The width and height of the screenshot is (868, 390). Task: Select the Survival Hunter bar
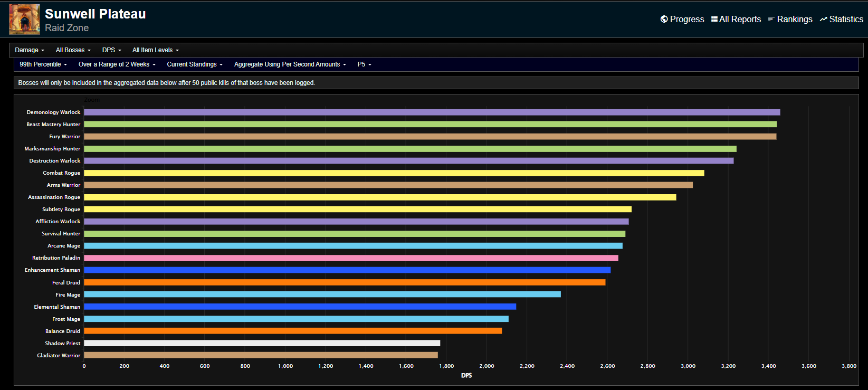point(355,234)
